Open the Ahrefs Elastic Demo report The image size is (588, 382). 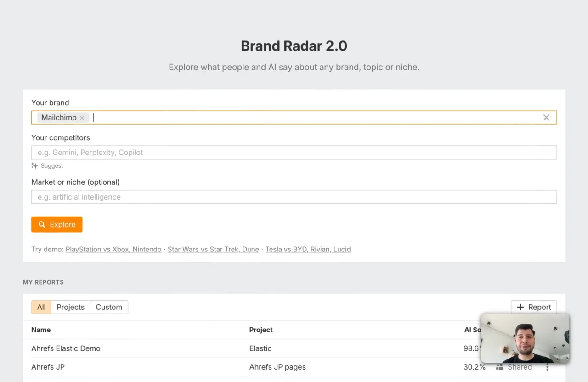[x=66, y=348]
